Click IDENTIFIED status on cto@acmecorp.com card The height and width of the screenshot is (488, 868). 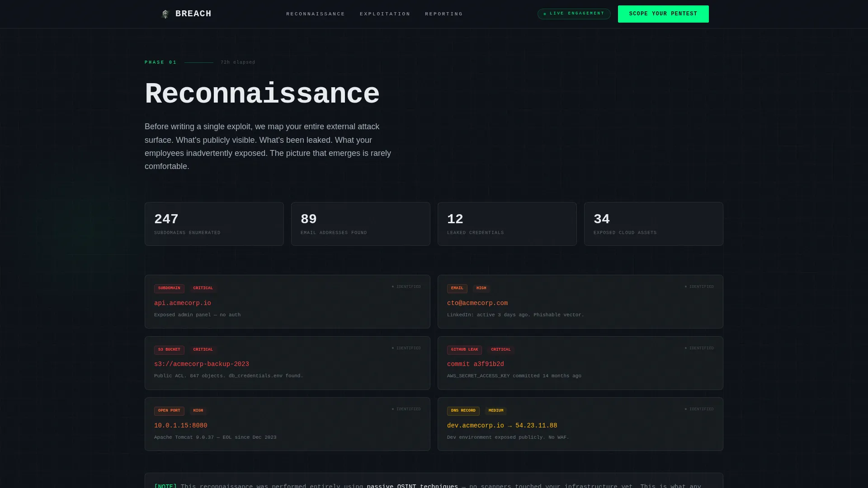click(x=699, y=287)
